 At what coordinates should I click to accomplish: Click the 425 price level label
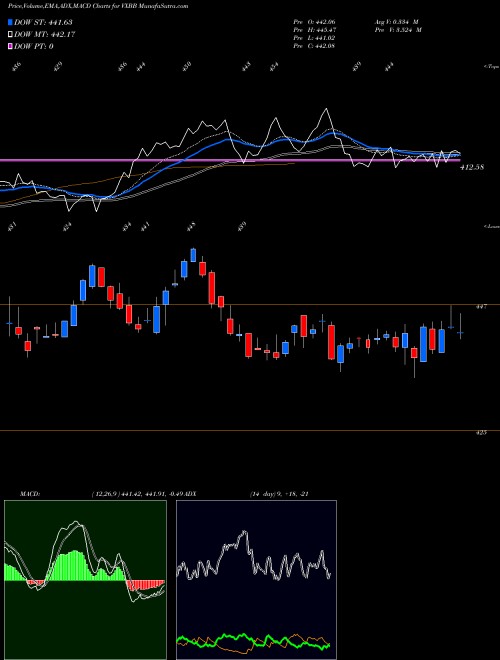(481, 432)
